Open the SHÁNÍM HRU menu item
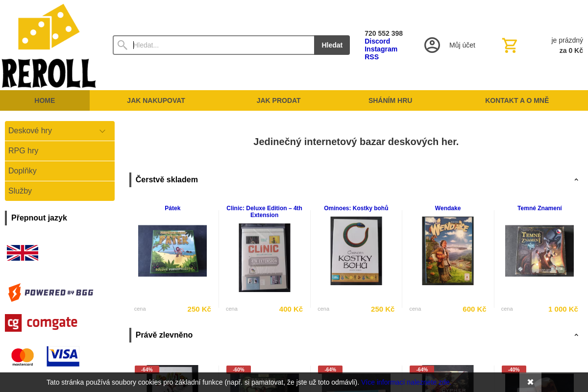This screenshot has height=392, width=588. click(x=390, y=100)
